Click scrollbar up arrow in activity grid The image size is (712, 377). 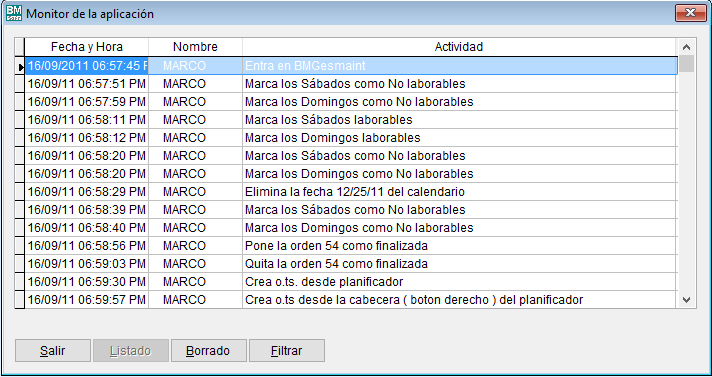pyautogui.click(x=686, y=47)
